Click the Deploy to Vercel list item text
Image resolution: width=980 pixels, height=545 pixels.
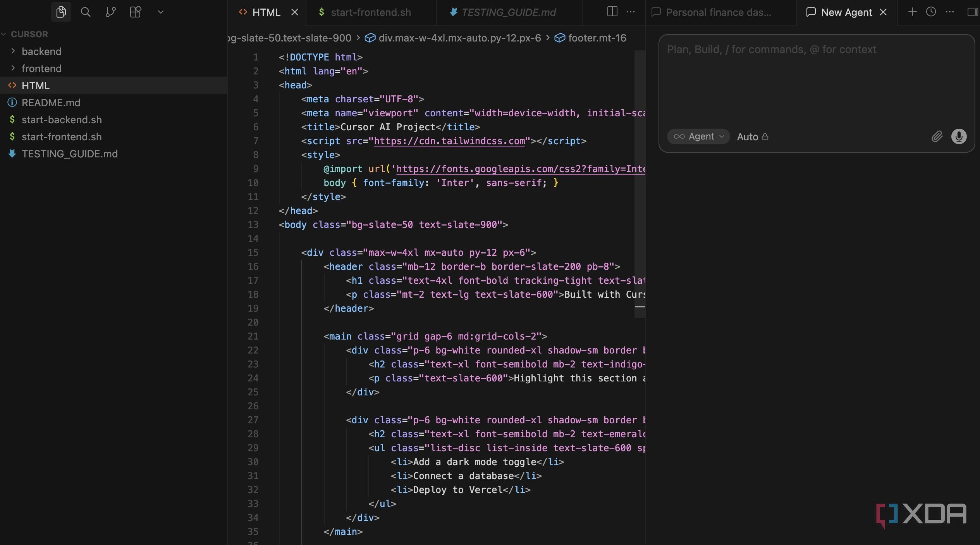coord(458,490)
